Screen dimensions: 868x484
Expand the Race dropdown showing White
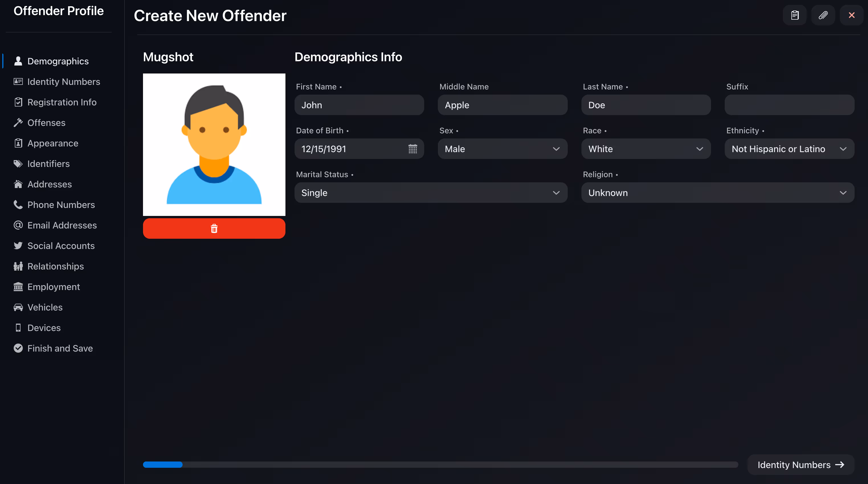[x=646, y=149]
